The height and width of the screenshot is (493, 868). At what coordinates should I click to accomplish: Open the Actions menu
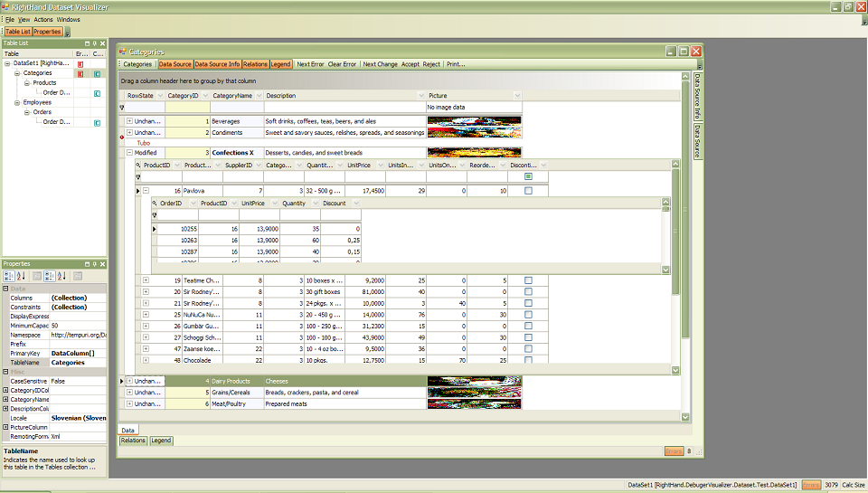pyautogui.click(x=43, y=19)
